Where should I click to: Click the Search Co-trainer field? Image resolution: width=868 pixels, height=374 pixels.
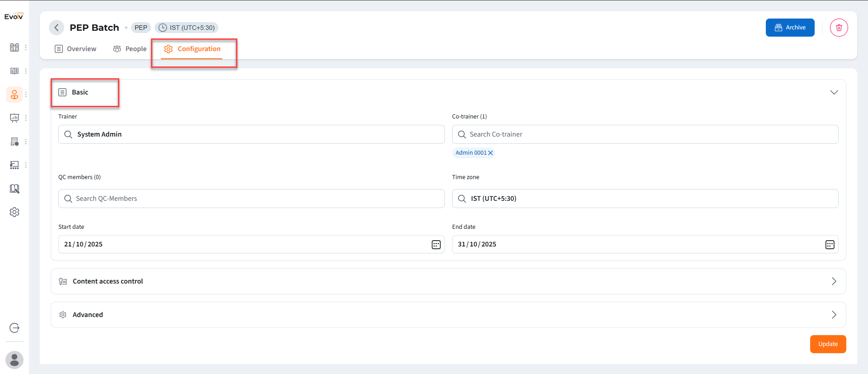645,134
